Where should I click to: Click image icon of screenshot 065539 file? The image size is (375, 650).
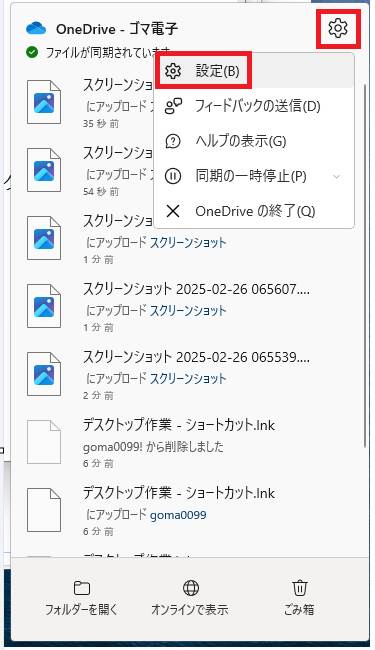click(x=44, y=374)
